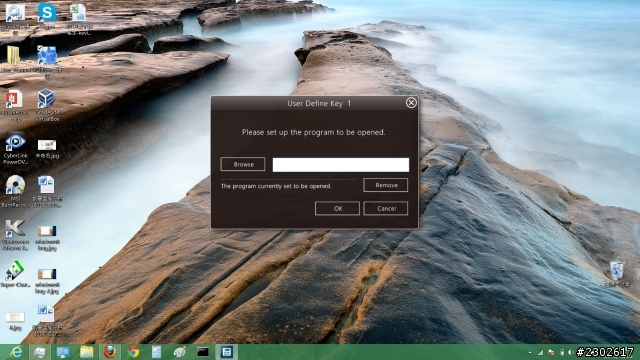
Task: Launch Google Chrome from the taskbar
Action: tap(133, 352)
